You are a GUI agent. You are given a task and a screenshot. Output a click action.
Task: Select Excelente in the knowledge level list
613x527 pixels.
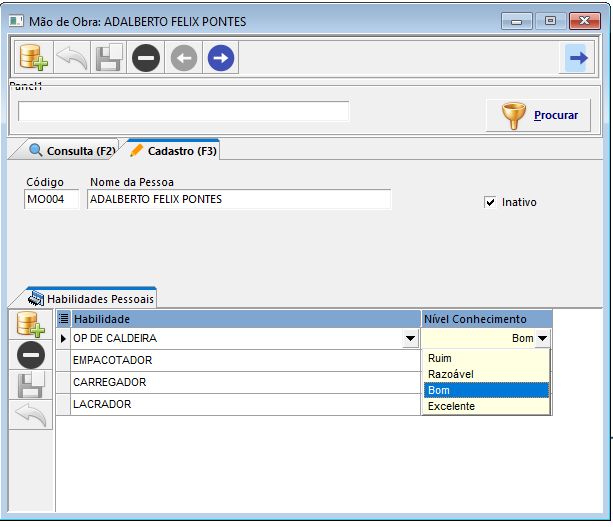(486, 406)
